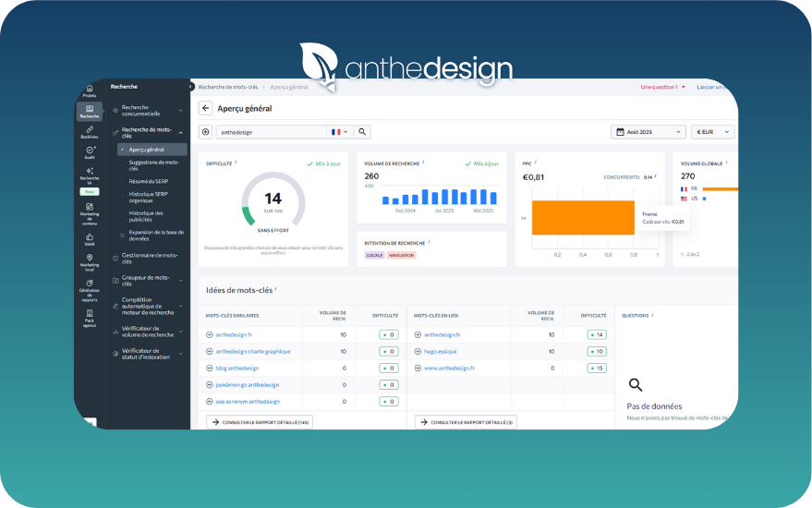The image size is (812, 508).
Task: Open the anthedesign charte graphique keyword link
Action: click(x=253, y=352)
